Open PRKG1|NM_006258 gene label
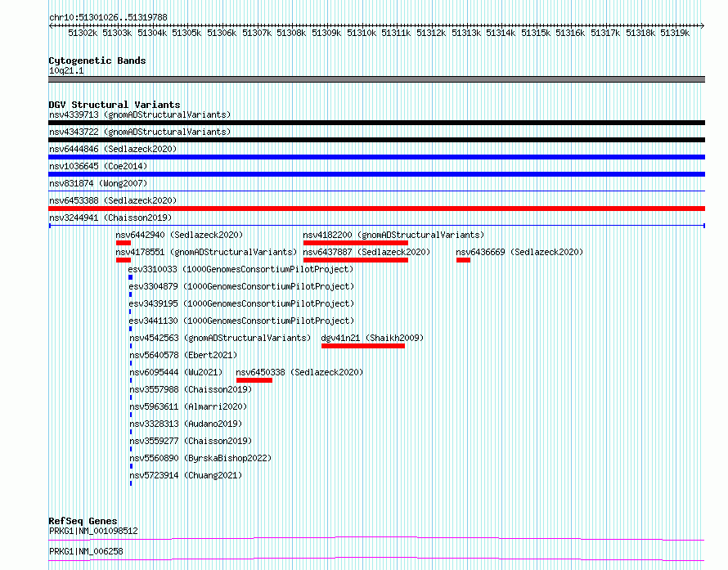 point(86,551)
